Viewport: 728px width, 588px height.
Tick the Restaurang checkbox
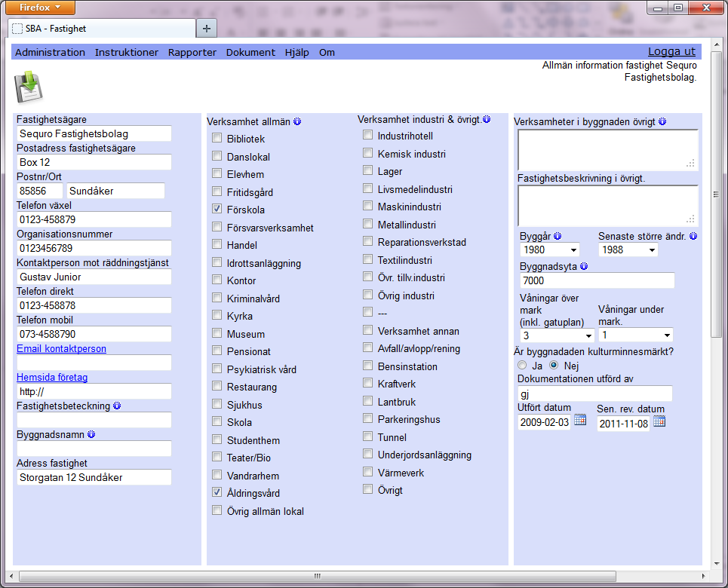tap(217, 386)
